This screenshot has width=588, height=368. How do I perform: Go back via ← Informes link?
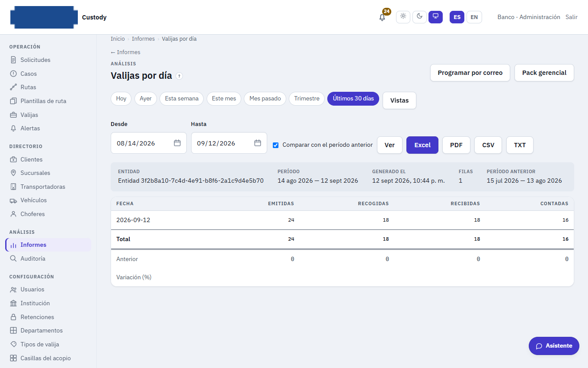point(125,52)
